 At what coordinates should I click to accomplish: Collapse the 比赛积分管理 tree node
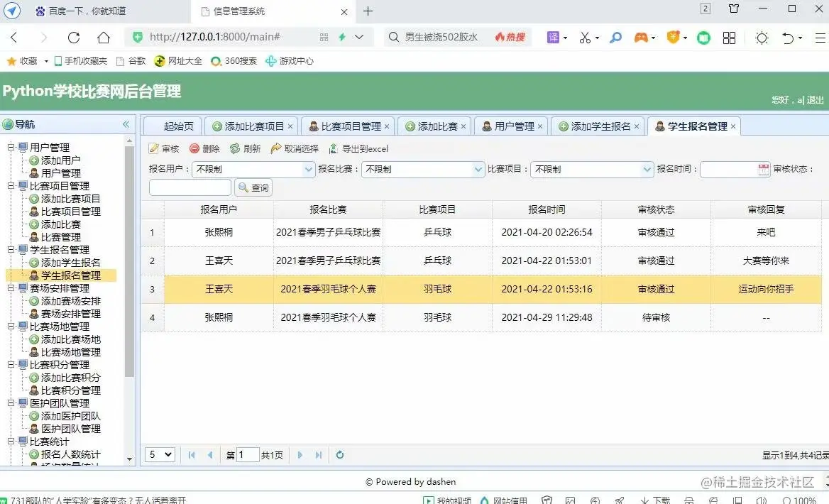pos(11,365)
